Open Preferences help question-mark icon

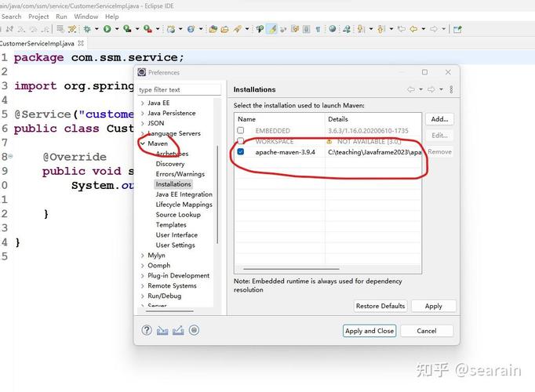tap(147, 330)
